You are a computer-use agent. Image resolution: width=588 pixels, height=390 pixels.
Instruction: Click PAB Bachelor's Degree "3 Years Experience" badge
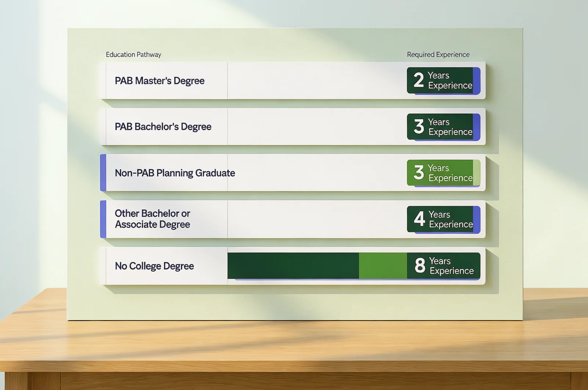pyautogui.click(x=444, y=127)
